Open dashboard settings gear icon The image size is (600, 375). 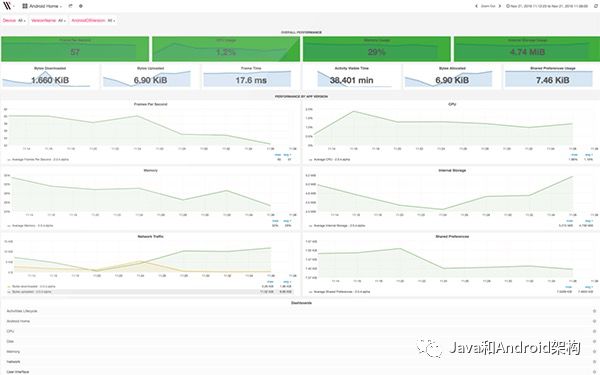coord(81,6)
